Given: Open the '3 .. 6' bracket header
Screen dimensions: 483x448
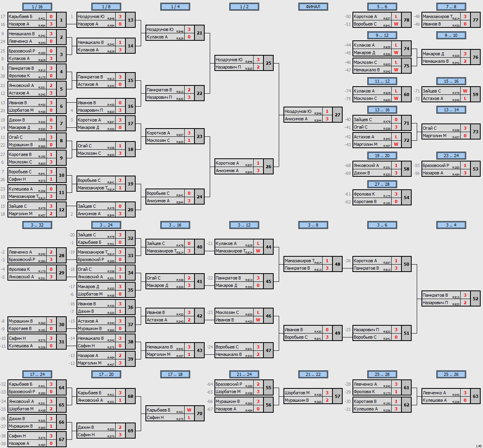Looking at the screenshot, I should tap(382, 225).
